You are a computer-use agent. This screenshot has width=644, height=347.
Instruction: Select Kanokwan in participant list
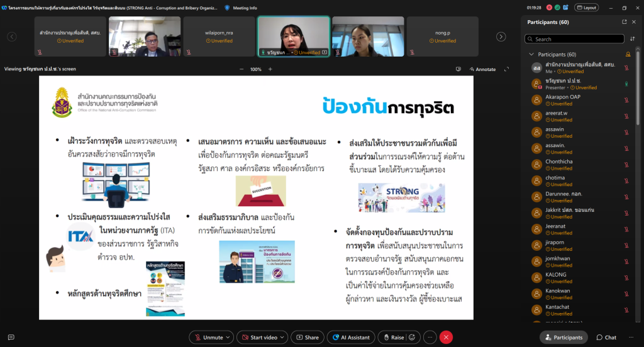(x=580, y=294)
